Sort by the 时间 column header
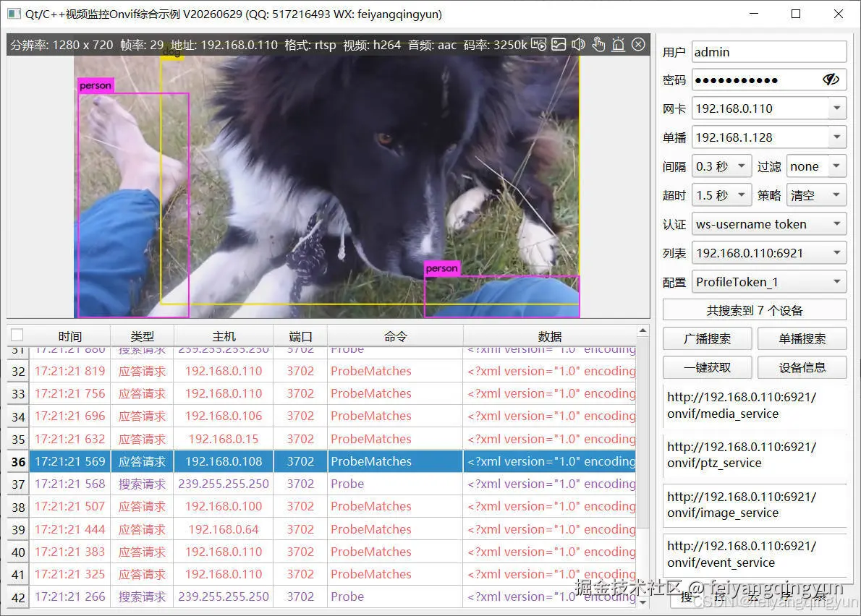The image size is (861, 616). [x=69, y=335]
